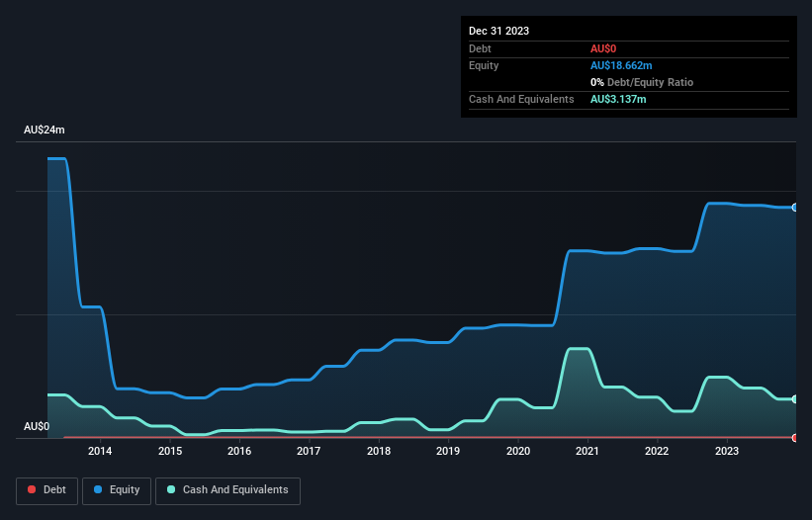
Task: Toggle the Debt series legend button
Action: tap(47, 490)
